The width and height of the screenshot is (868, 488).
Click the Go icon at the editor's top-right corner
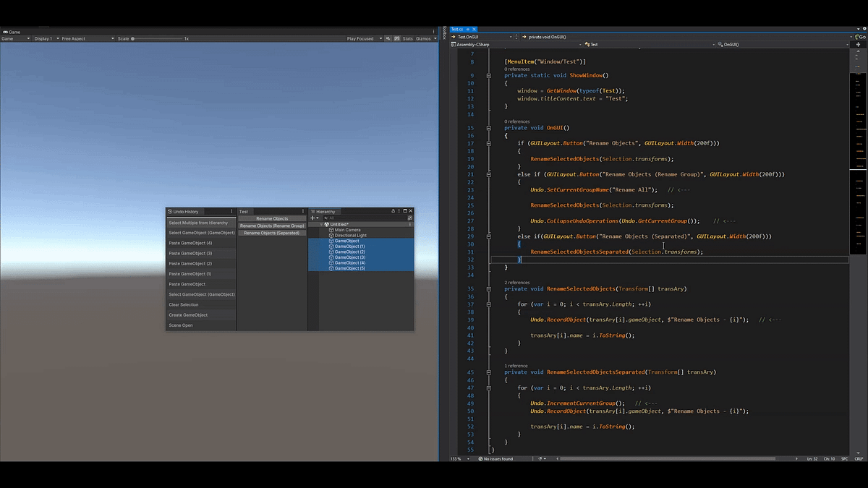(x=861, y=36)
